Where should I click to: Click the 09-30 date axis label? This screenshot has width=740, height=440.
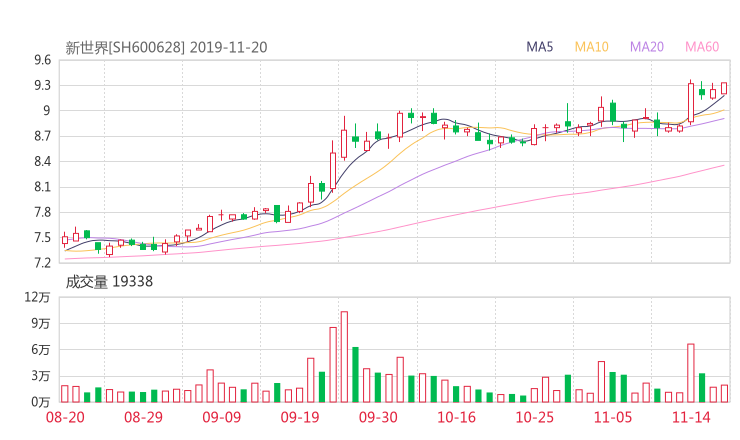click(378, 417)
